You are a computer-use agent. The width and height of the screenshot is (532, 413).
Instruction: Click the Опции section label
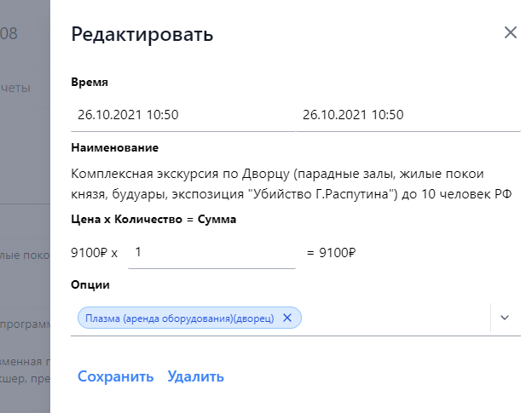tap(90, 284)
